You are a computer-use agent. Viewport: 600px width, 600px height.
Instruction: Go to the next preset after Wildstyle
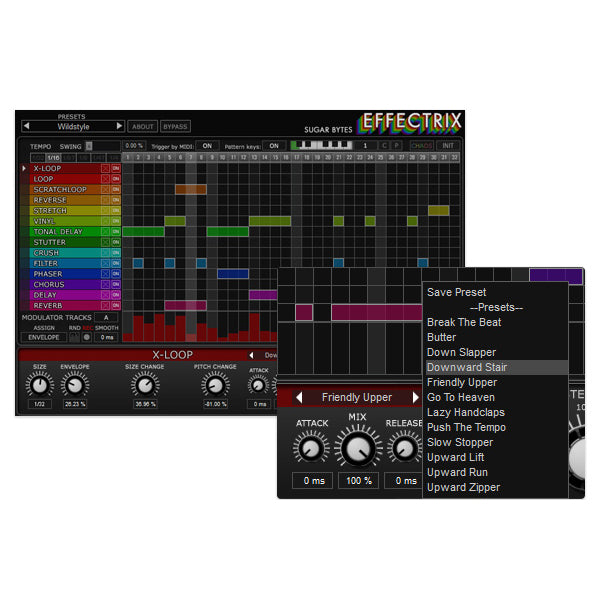[x=120, y=127]
